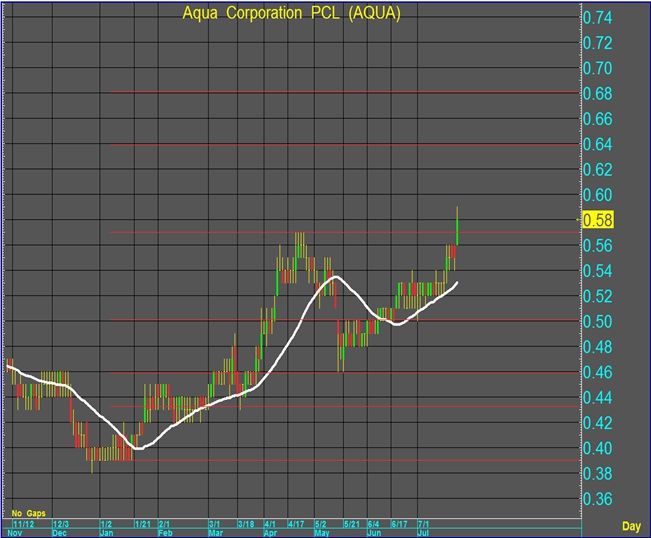Click the 0.40 price axis label
This screenshot has height=538, width=651.
(x=597, y=448)
